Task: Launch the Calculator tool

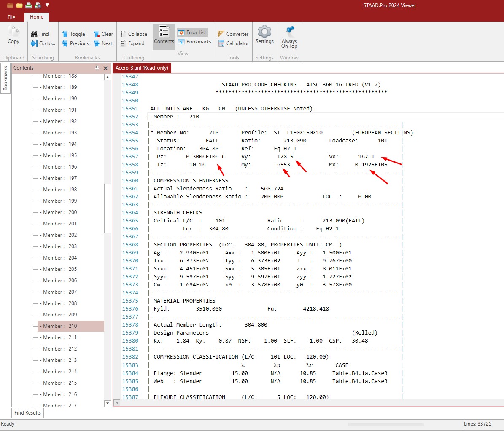Action: [x=234, y=43]
